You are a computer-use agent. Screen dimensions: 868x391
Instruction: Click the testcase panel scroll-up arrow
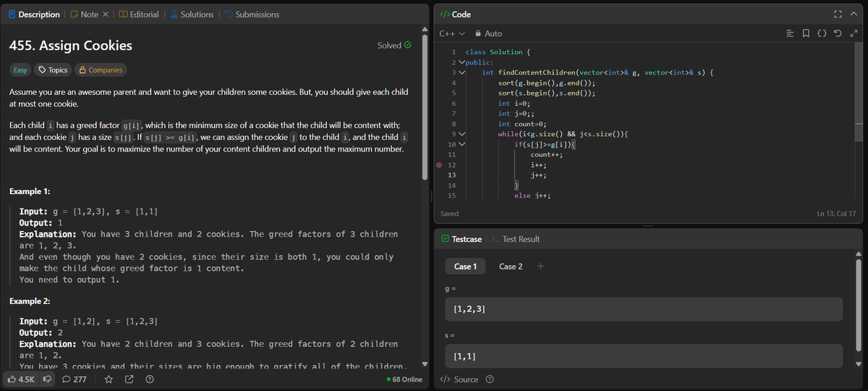click(x=859, y=253)
